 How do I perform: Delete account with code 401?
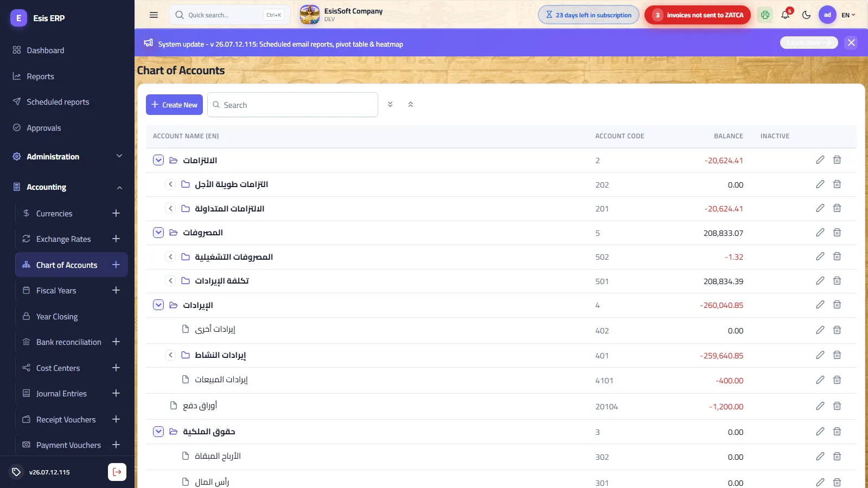(837, 355)
